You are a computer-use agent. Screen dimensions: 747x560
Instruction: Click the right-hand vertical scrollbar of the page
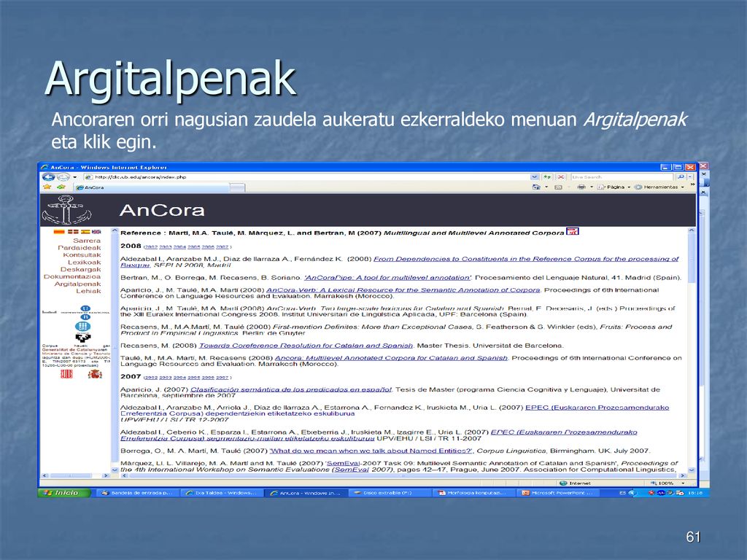692,351
